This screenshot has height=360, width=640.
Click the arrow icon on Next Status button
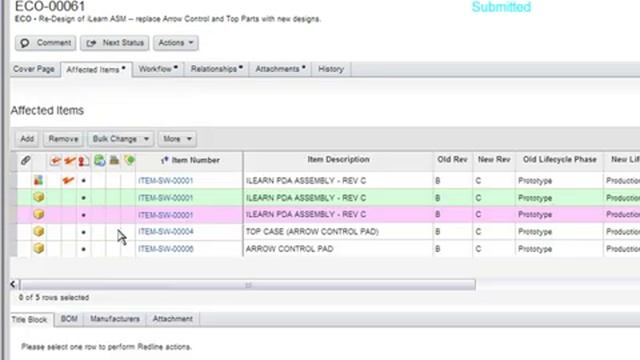point(91,43)
